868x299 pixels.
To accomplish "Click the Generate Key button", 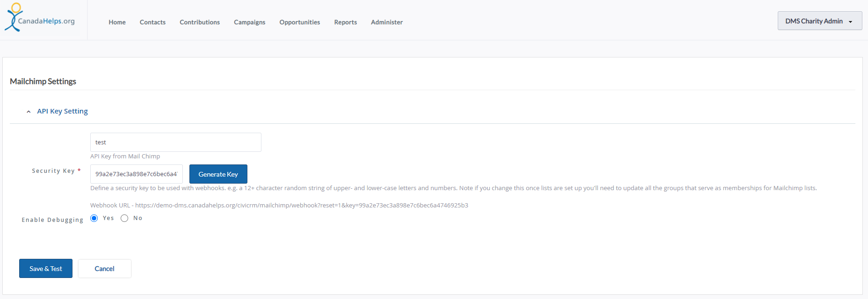I will pyautogui.click(x=218, y=174).
